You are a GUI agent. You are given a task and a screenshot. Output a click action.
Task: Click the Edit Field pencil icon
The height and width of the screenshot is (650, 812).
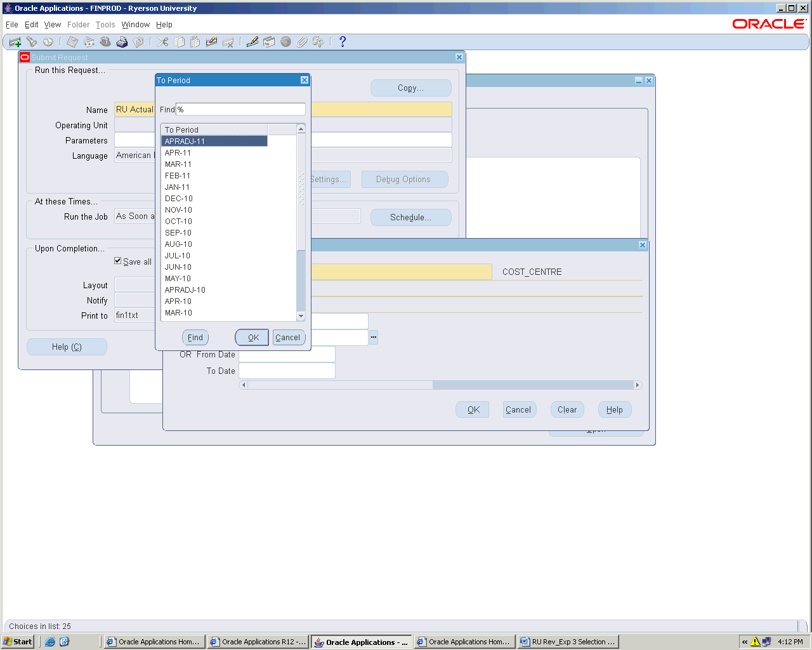tap(252, 42)
